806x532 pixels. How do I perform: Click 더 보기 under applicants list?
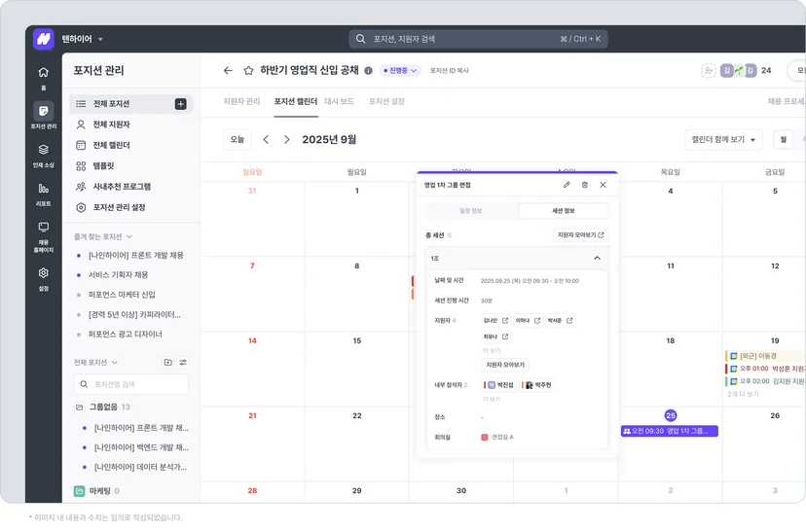click(x=492, y=351)
